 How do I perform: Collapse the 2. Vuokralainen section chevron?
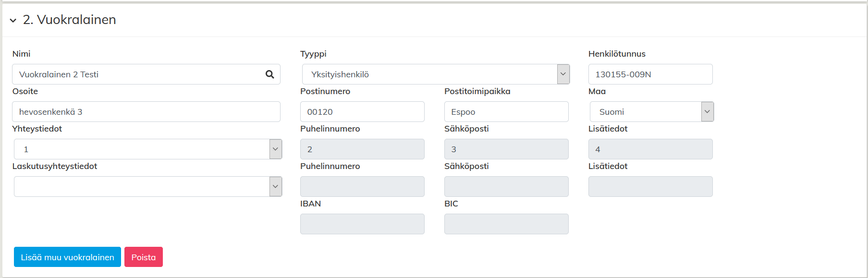pos(13,20)
